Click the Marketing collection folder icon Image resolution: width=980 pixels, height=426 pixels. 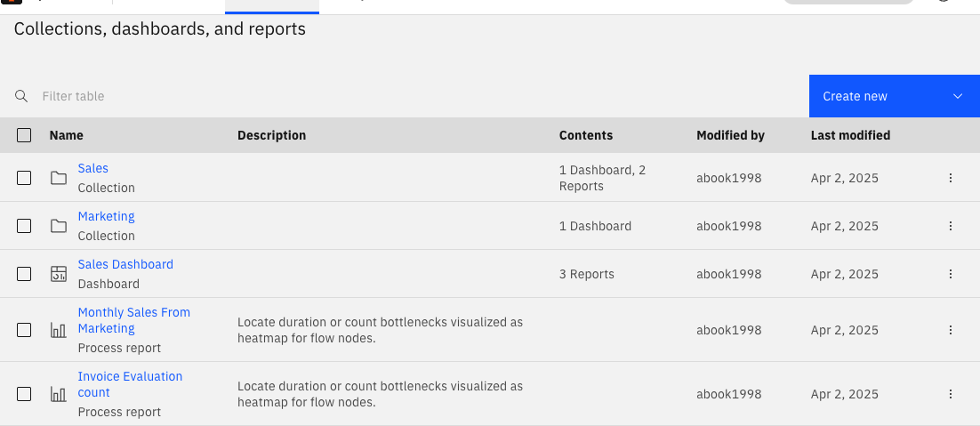coord(59,226)
